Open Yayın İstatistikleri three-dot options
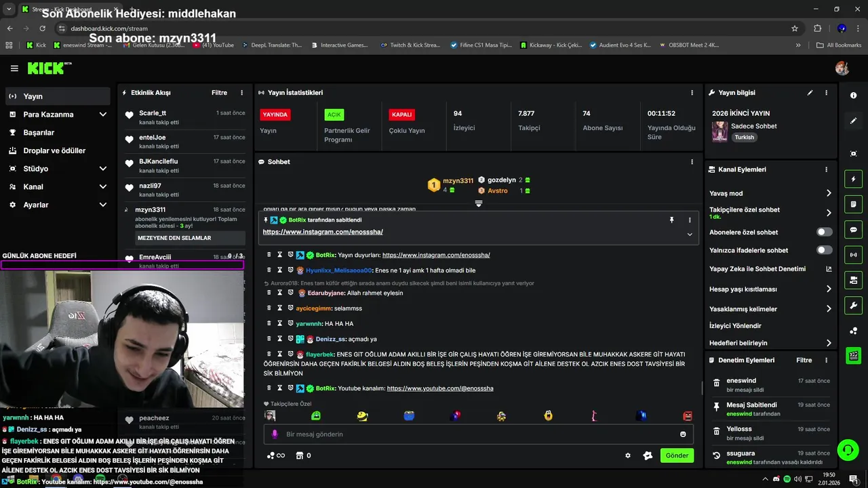Image resolution: width=868 pixels, height=488 pixels. [x=692, y=93]
